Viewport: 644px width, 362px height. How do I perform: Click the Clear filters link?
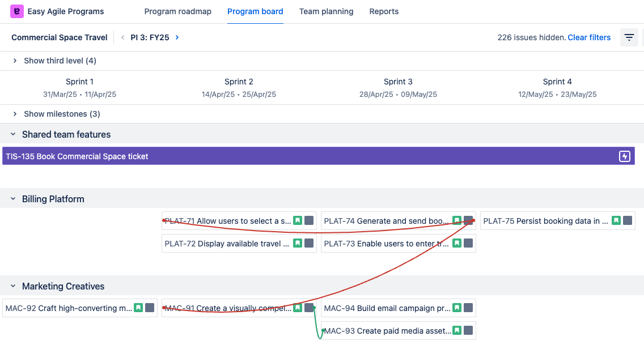[x=589, y=37]
